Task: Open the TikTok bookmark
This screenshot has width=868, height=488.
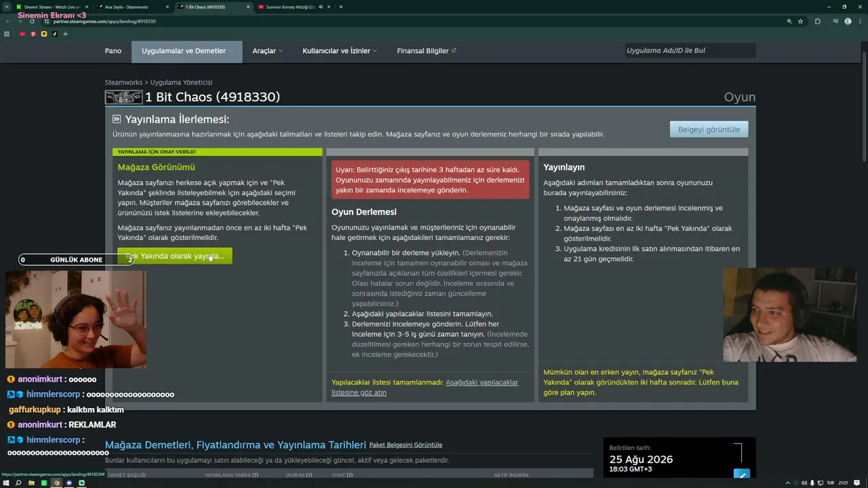Action: [x=55, y=34]
